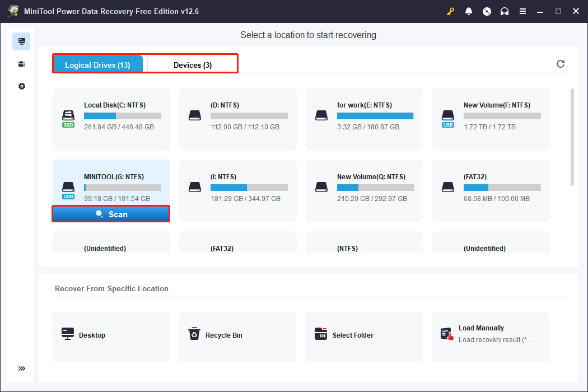This screenshot has height=392, width=588.
Task: Refresh the drive list
Action: [x=561, y=64]
